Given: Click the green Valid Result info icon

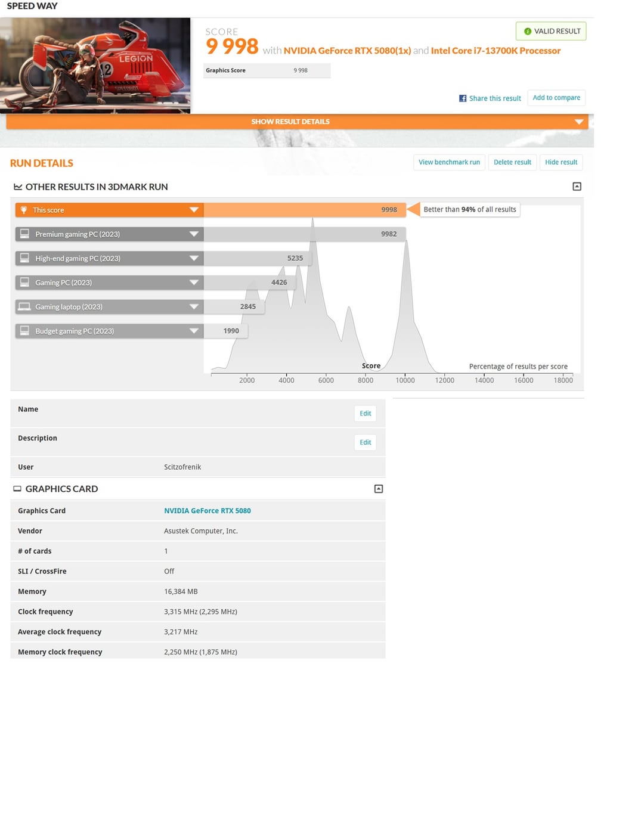Looking at the screenshot, I should 527,32.
